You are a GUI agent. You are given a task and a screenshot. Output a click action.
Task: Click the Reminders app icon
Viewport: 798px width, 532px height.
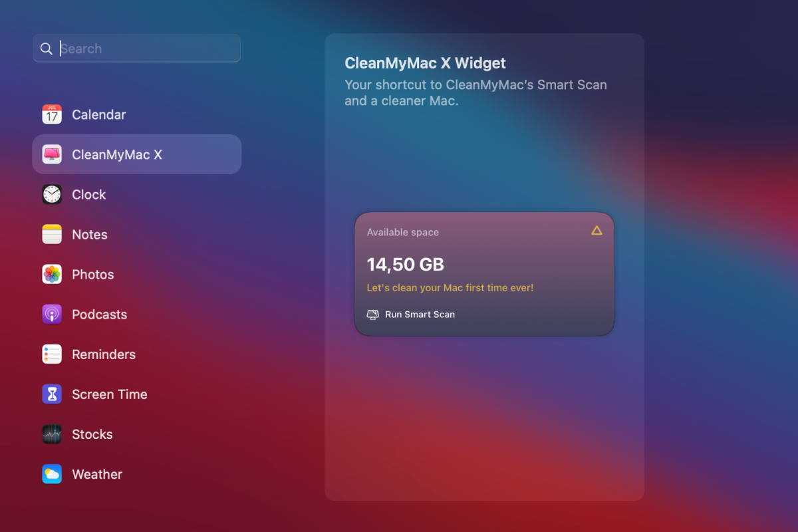(x=52, y=354)
